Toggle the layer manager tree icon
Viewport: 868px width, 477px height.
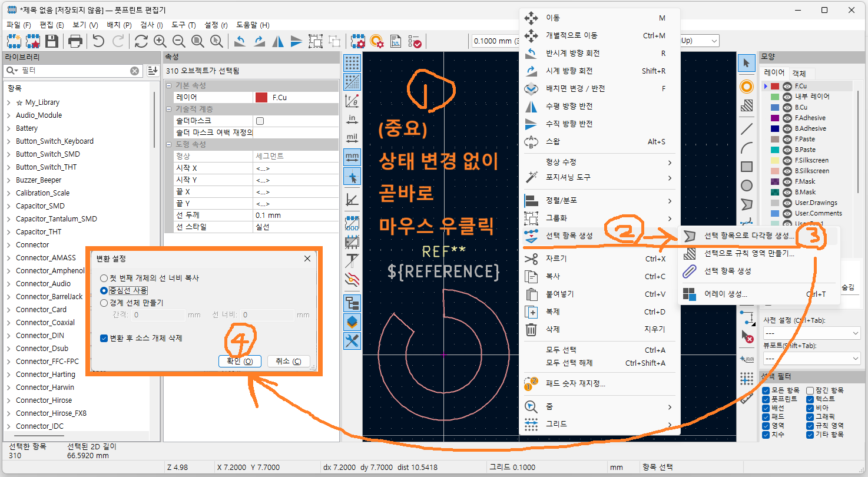[x=352, y=303]
